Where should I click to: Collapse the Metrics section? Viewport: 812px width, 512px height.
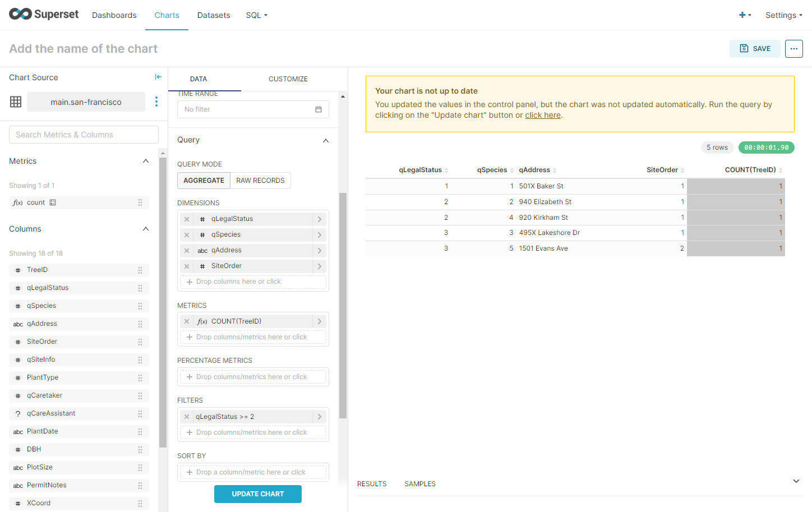coord(145,161)
